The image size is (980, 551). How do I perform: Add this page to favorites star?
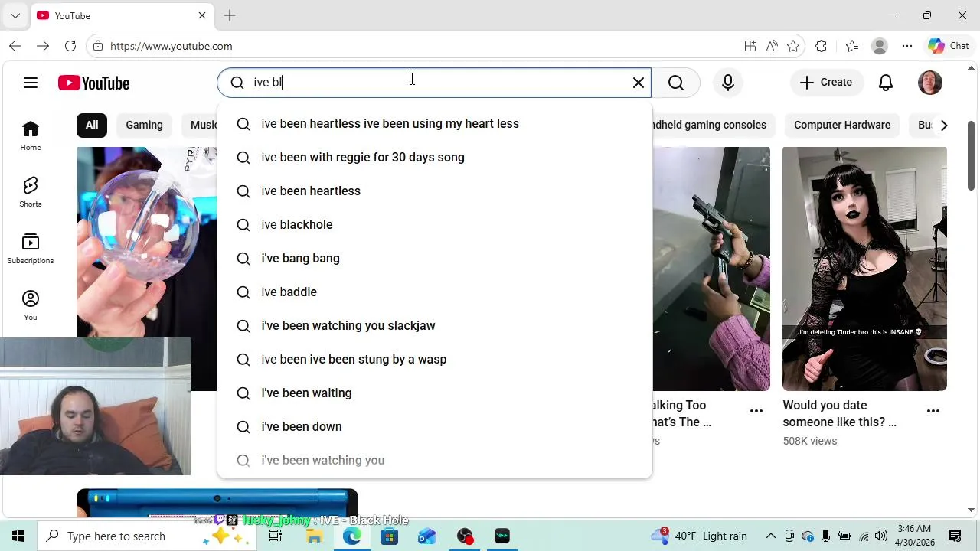click(793, 46)
